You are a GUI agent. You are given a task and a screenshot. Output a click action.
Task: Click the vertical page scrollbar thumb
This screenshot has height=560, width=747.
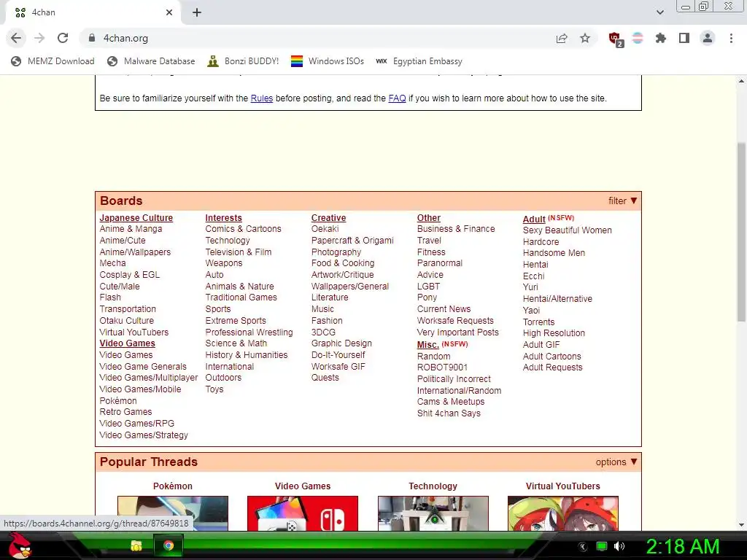(741, 232)
